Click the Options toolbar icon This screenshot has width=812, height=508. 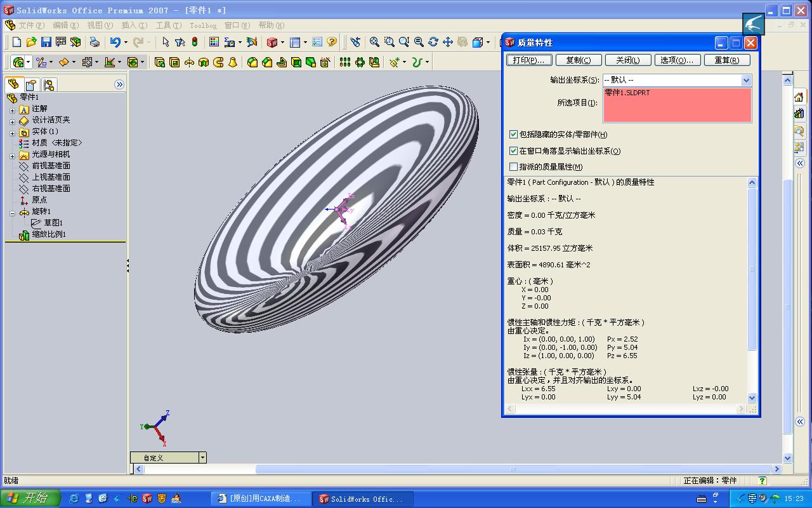(317, 42)
